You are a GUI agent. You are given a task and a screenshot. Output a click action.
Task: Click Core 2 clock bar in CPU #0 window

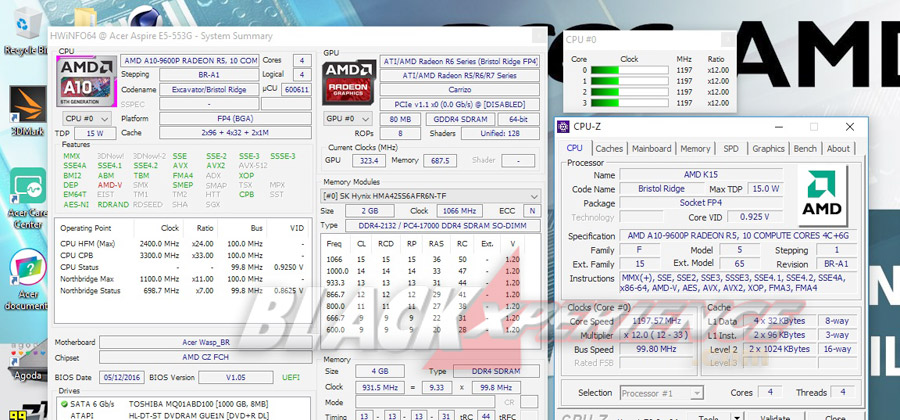pos(630,92)
